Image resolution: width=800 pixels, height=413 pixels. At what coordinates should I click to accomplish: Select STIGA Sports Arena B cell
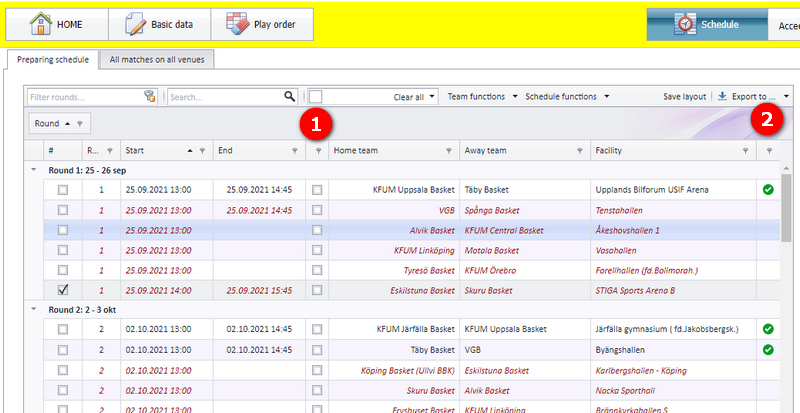pyautogui.click(x=673, y=290)
